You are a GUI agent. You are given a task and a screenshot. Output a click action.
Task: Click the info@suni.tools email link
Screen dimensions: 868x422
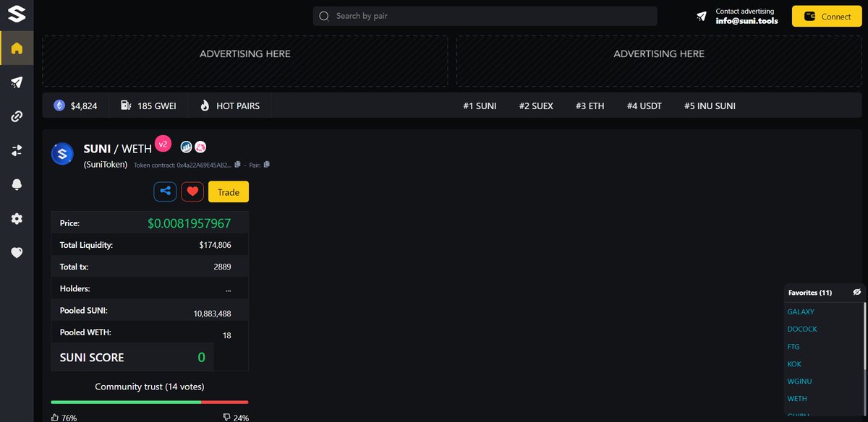[x=747, y=21]
